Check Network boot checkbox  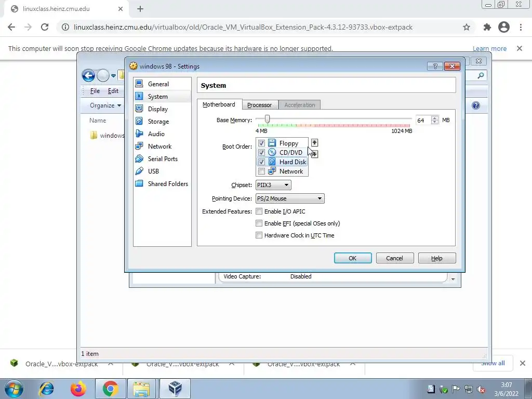coord(261,171)
